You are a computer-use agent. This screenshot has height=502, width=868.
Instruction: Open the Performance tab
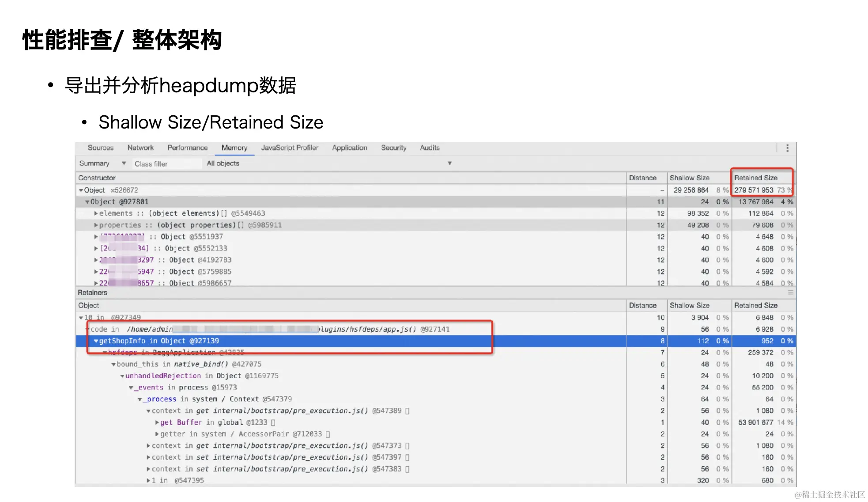187,148
